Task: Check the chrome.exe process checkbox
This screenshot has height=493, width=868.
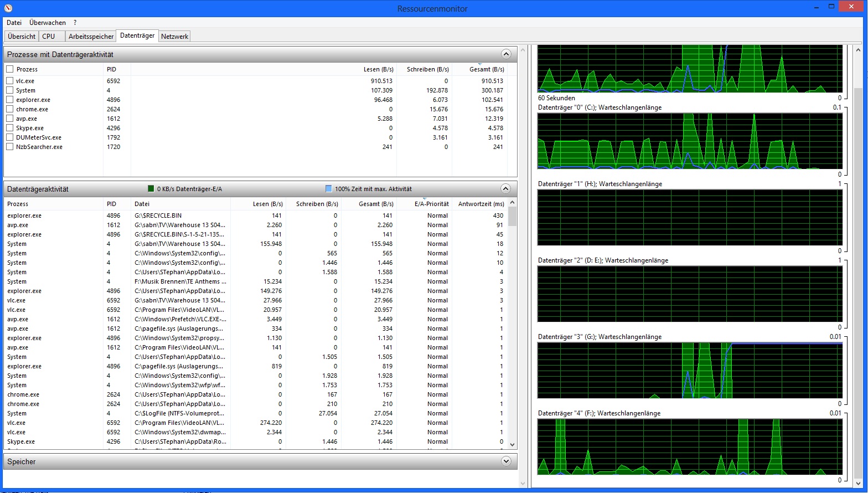Action: [10, 109]
